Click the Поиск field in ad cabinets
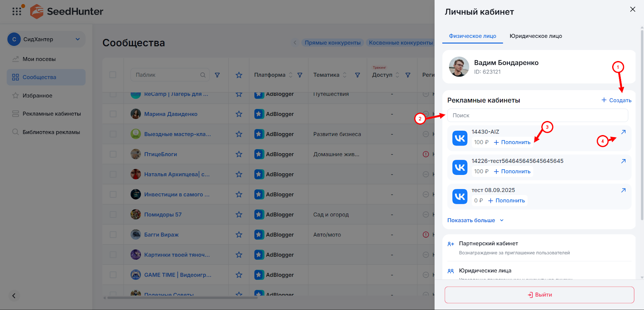 pyautogui.click(x=537, y=115)
